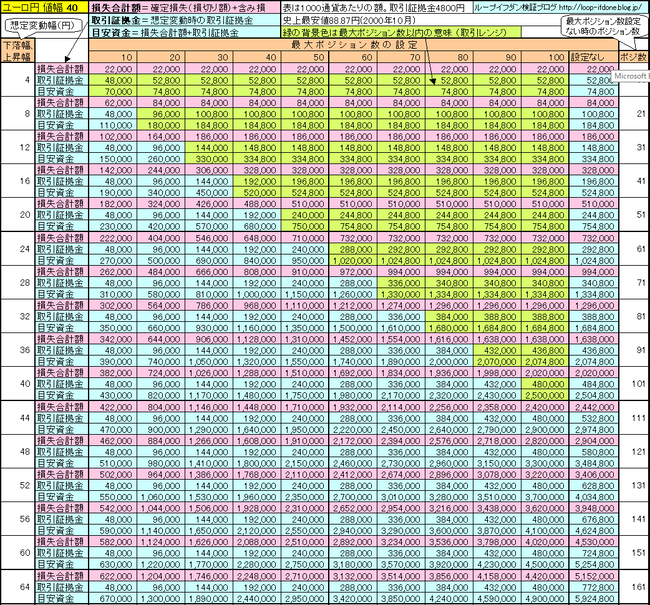Select cell 1,330,000 in row 28
Image resolution: width=650 pixels, height=605 pixels.
[x=401, y=294]
